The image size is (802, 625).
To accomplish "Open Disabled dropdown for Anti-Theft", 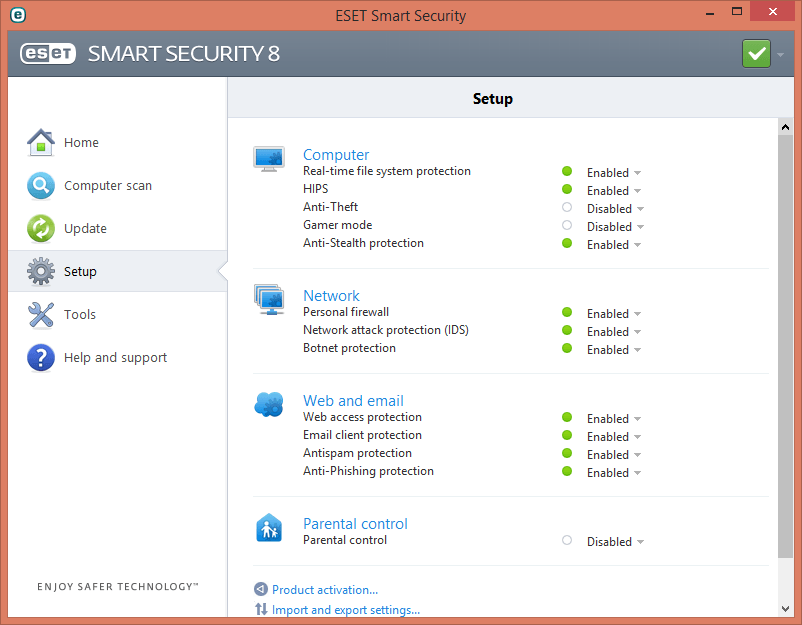I will (615, 209).
